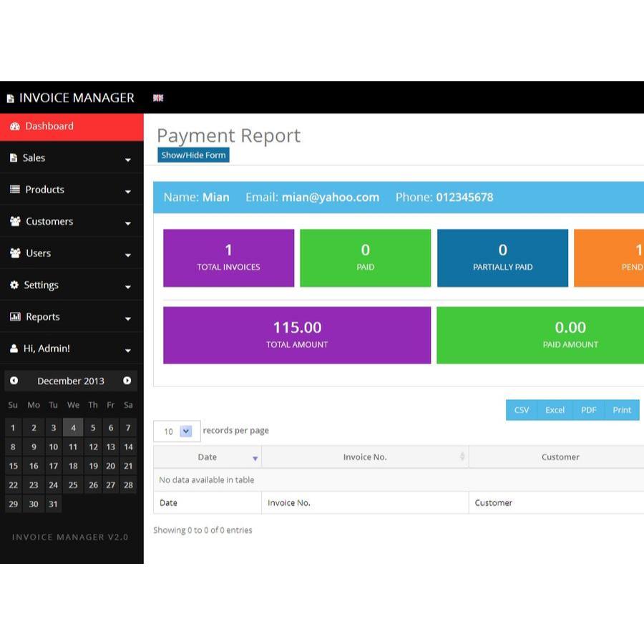Click phone number 012345678
Viewport: 644px width, 644px height.
pyautogui.click(x=464, y=197)
